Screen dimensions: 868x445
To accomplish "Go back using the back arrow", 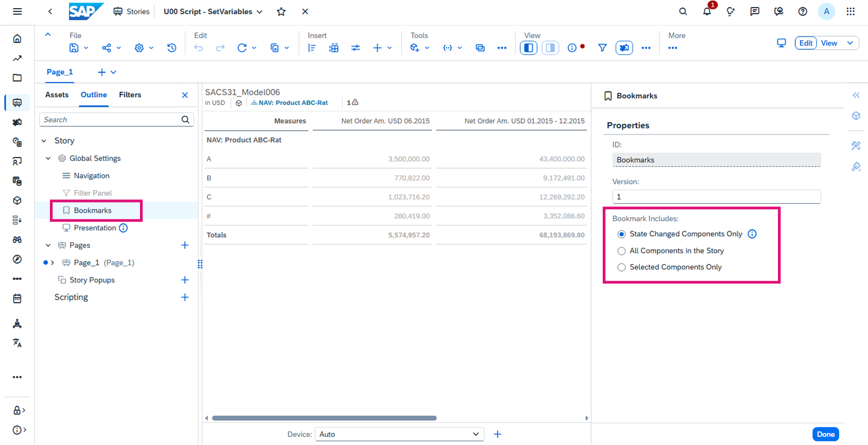I will pyautogui.click(x=50, y=11).
